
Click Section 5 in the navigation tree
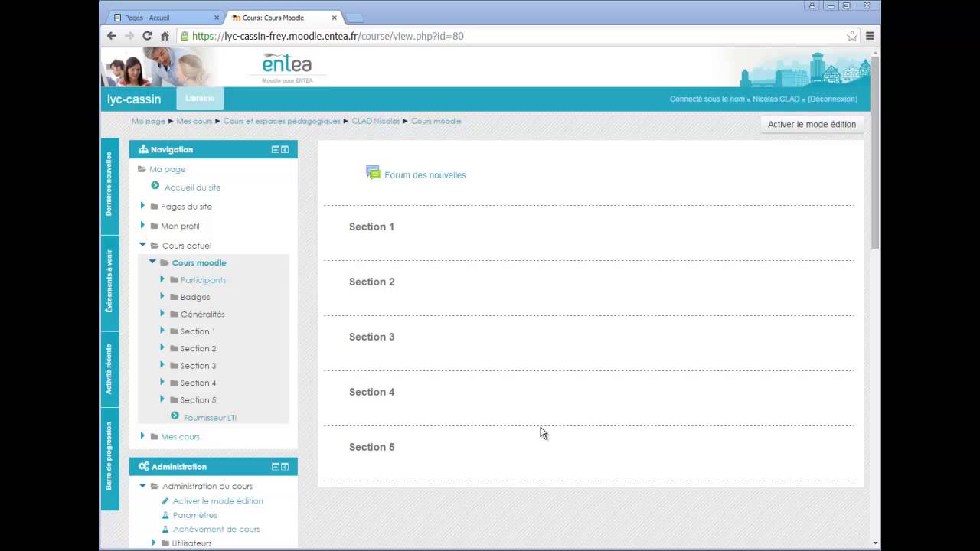point(198,399)
